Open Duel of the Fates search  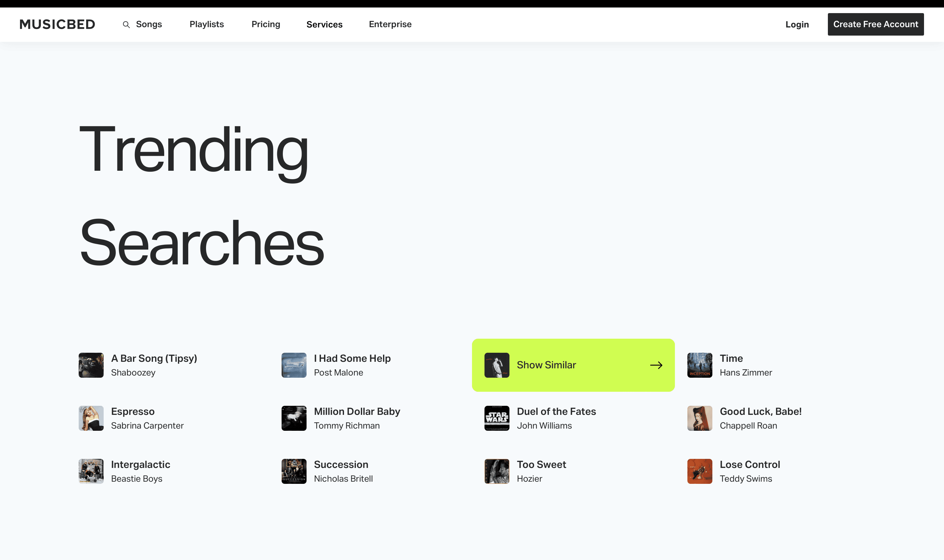point(557,411)
